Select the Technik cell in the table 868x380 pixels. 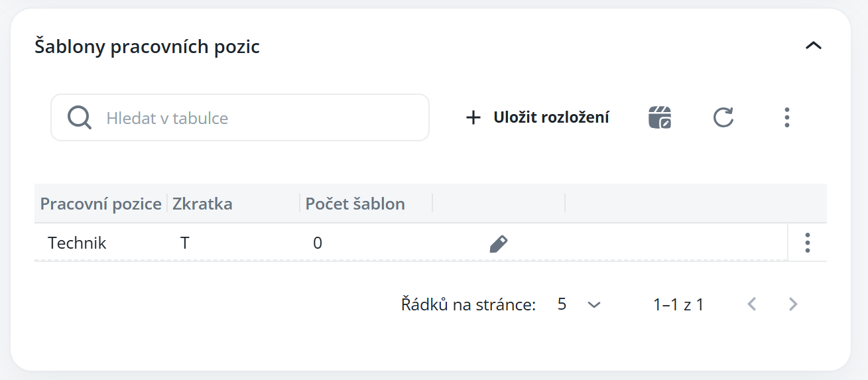tap(77, 243)
